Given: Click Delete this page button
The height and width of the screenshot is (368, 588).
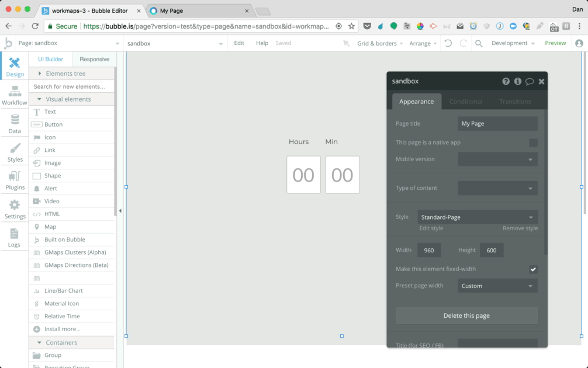Looking at the screenshot, I should point(466,316).
